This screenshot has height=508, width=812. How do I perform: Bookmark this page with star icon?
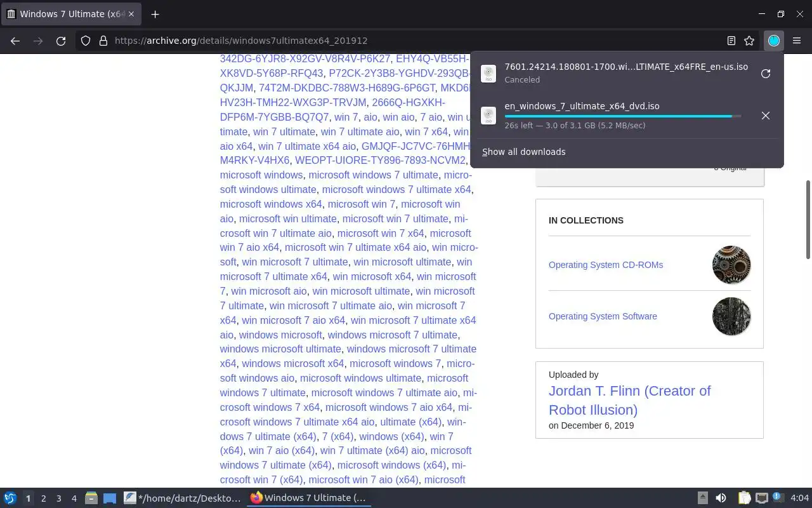[749, 41]
